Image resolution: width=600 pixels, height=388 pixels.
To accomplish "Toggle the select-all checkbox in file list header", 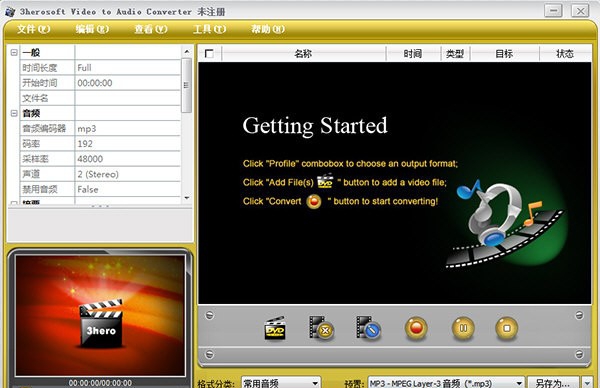I will coord(209,54).
